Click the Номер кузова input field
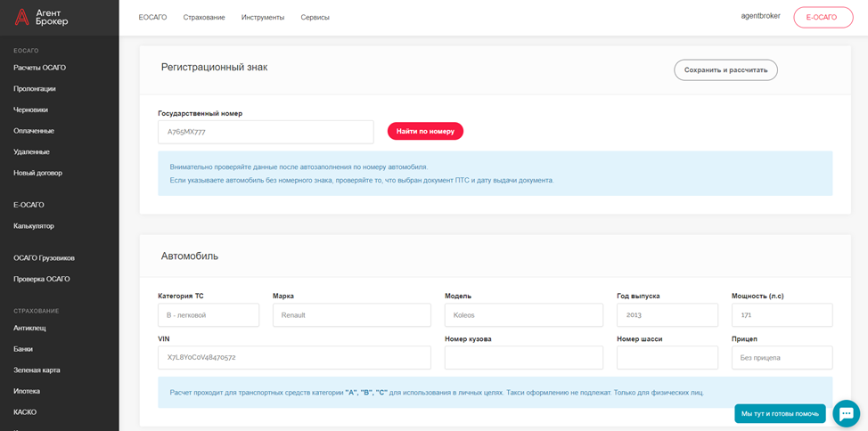 [x=523, y=358]
